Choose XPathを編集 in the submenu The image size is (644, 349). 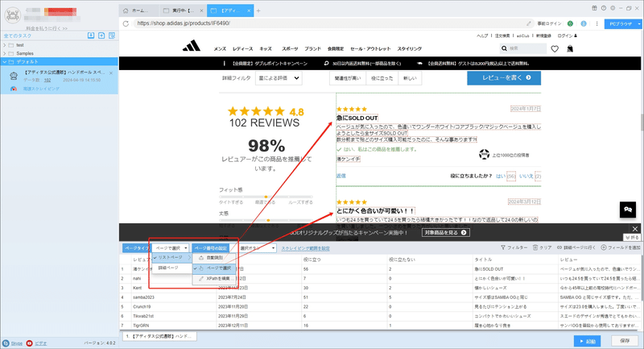(214, 279)
